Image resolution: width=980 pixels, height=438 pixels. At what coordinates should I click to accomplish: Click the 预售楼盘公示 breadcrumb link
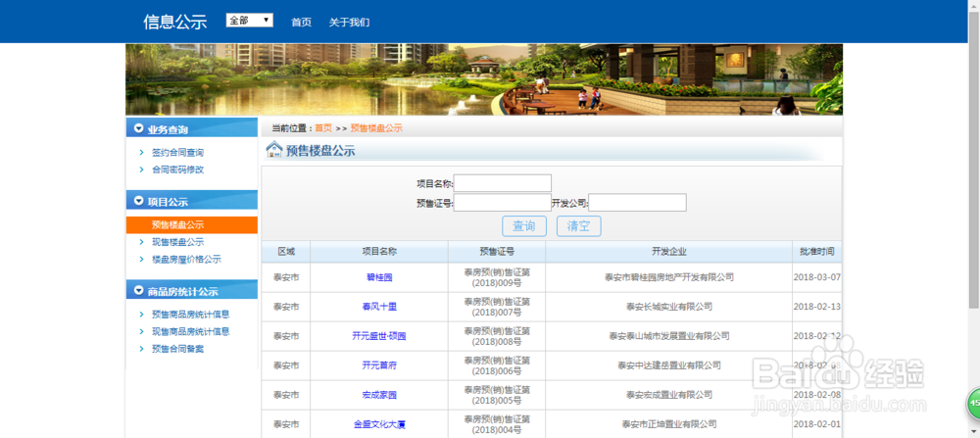pyautogui.click(x=376, y=128)
